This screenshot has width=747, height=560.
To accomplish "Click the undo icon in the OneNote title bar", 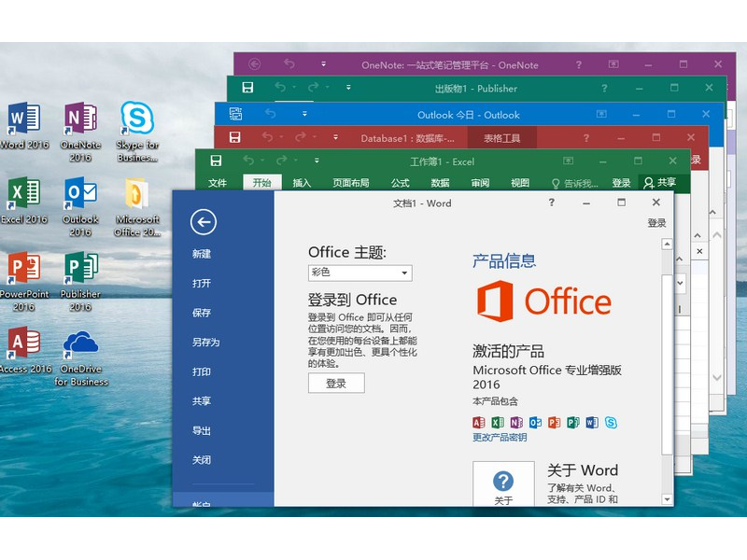I will (289, 63).
